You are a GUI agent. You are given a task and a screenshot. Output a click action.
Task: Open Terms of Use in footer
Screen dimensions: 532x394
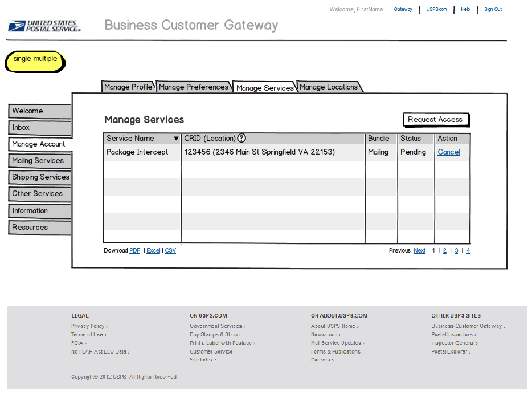88,335
